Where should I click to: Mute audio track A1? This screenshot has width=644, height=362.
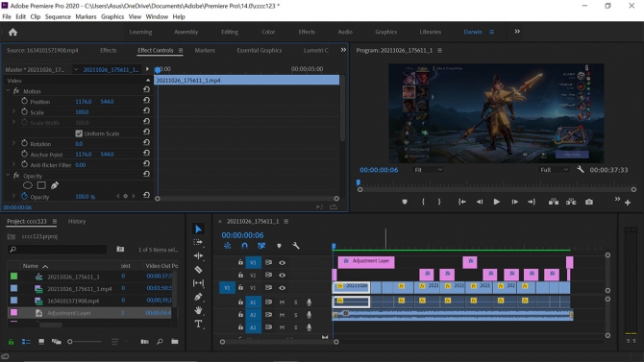tap(282, 302)
